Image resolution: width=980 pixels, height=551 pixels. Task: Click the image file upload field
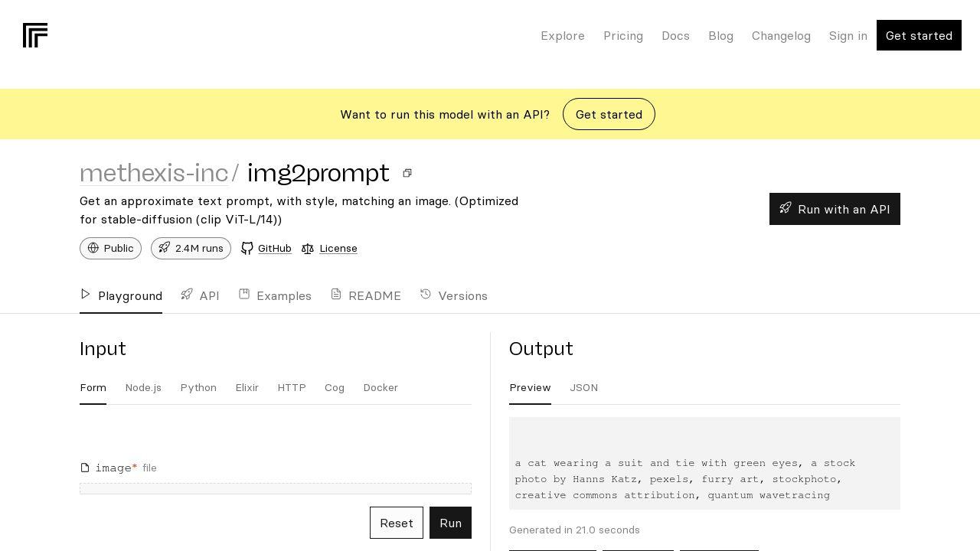pos(276,488)
